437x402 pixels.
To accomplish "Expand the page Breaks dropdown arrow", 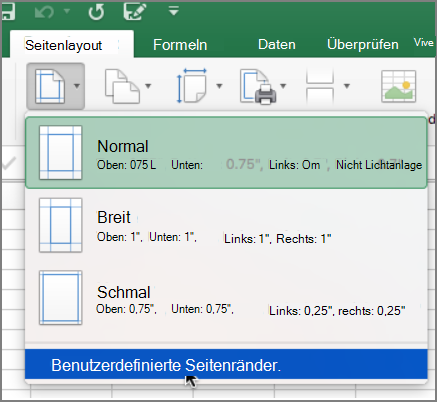I will (x=347, y=86).
